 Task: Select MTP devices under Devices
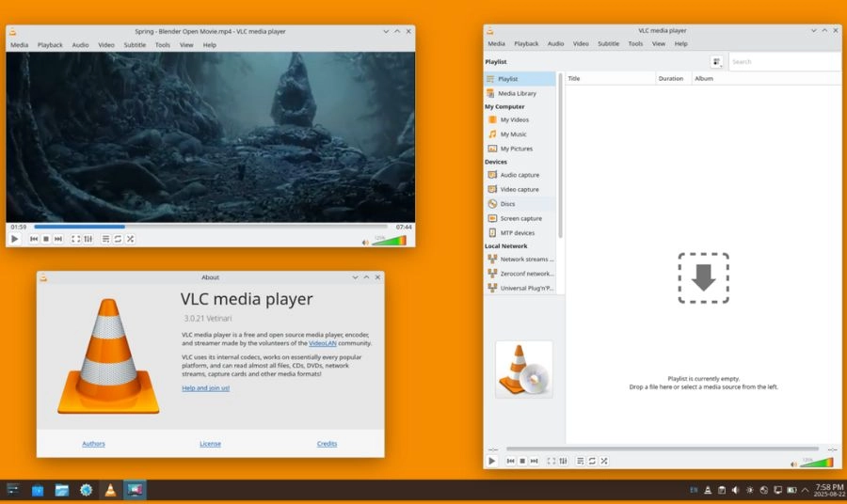point(519,232)
